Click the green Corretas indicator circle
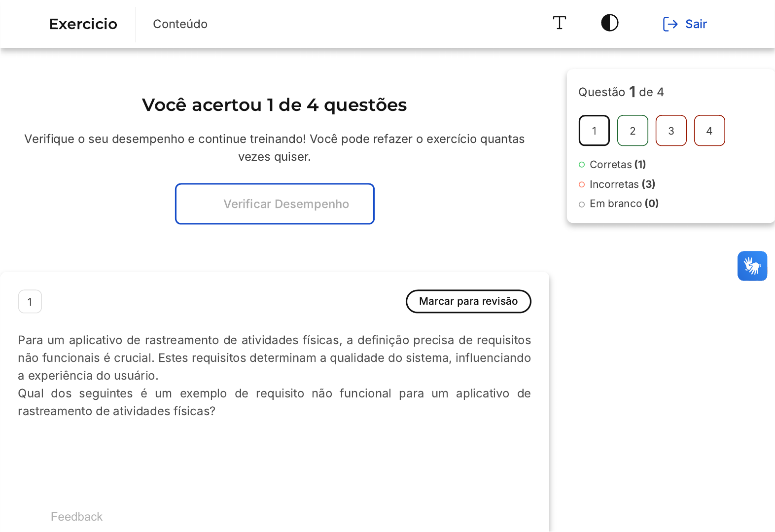775x532 pixels. (582, 165)
